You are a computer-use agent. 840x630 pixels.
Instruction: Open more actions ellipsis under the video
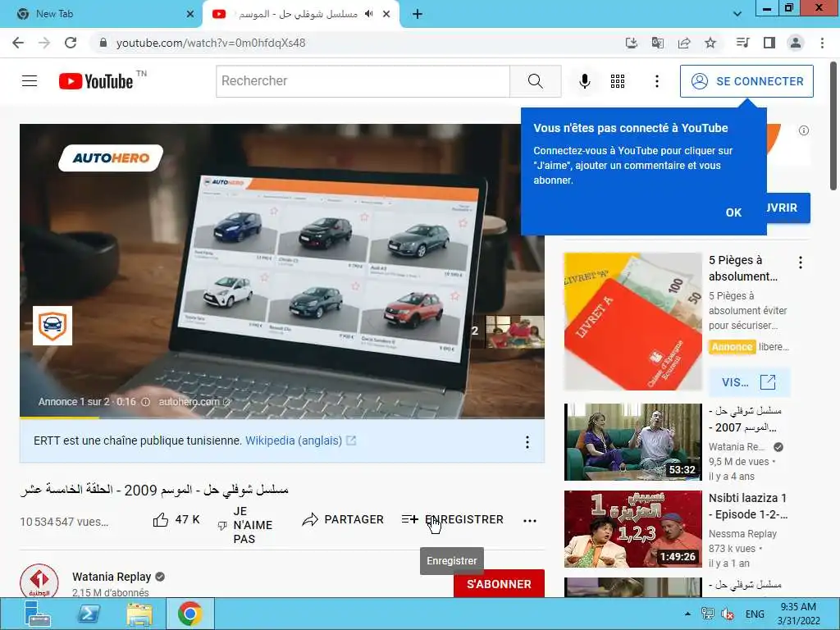[529, 521]
